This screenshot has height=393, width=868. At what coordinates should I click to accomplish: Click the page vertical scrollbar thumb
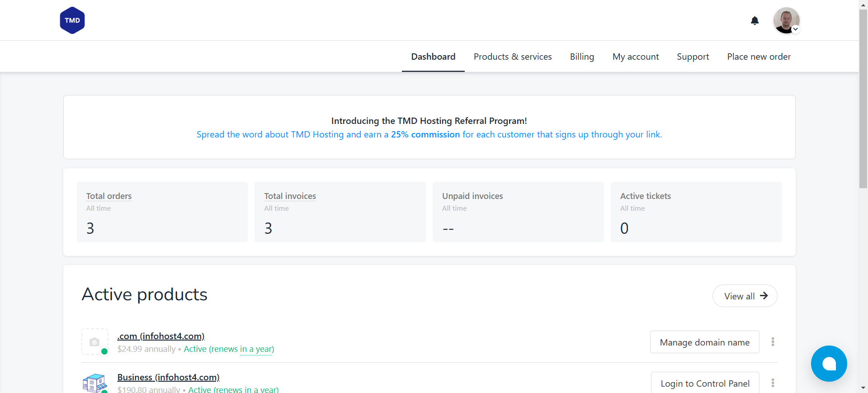point(863,99)
